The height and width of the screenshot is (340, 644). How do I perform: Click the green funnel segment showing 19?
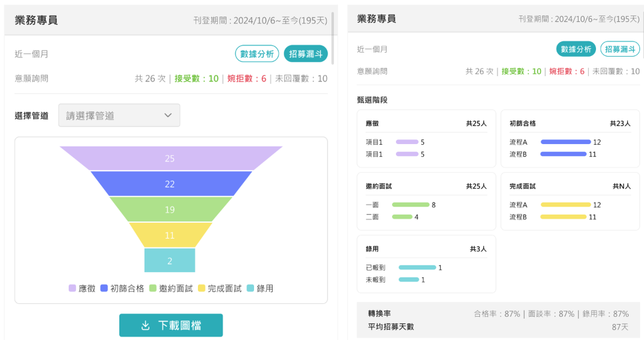(x=171, y=209)
